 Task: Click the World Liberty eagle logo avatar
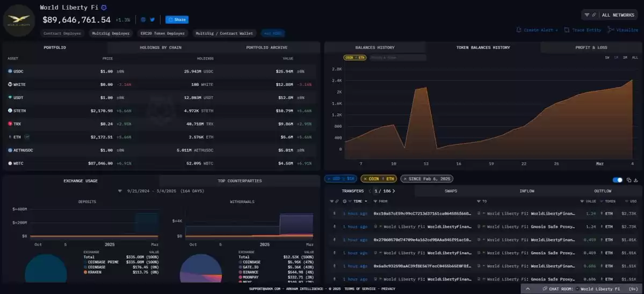coord(18,20)
